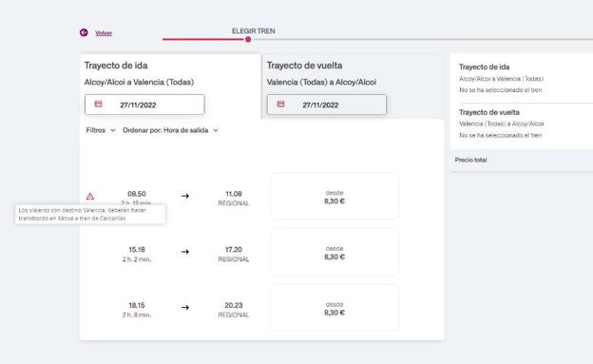Expand the Filtros dropdown
This screenshot has height=364, width=593.
click(101, 130)
